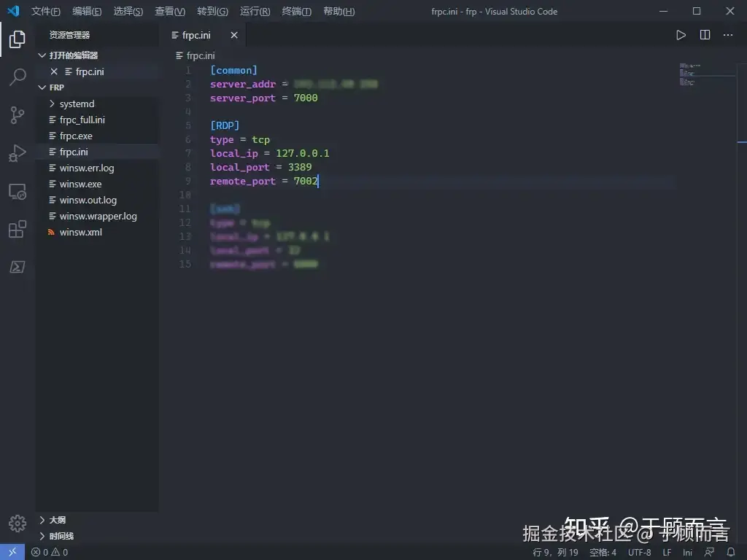Open the PowerShell panel icon in activity bar
747x560 pixels.
[x=18, y=267]
